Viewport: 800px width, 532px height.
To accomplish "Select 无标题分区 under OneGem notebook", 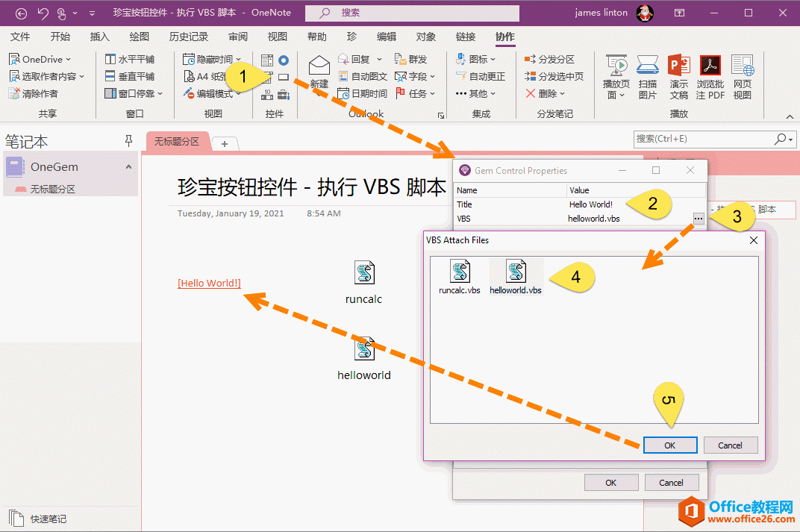I will coord(52,190).
